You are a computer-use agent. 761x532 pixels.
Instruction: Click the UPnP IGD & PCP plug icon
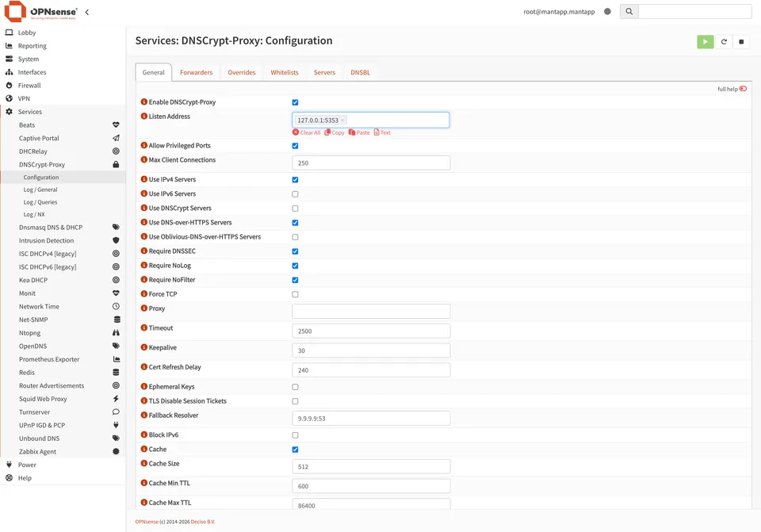[116, 425]
